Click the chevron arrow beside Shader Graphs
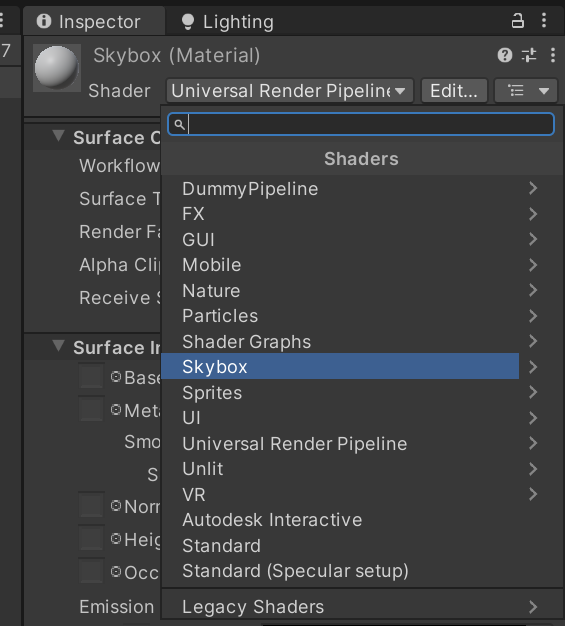Screen dimensions: 565x626 pos(533,341)
